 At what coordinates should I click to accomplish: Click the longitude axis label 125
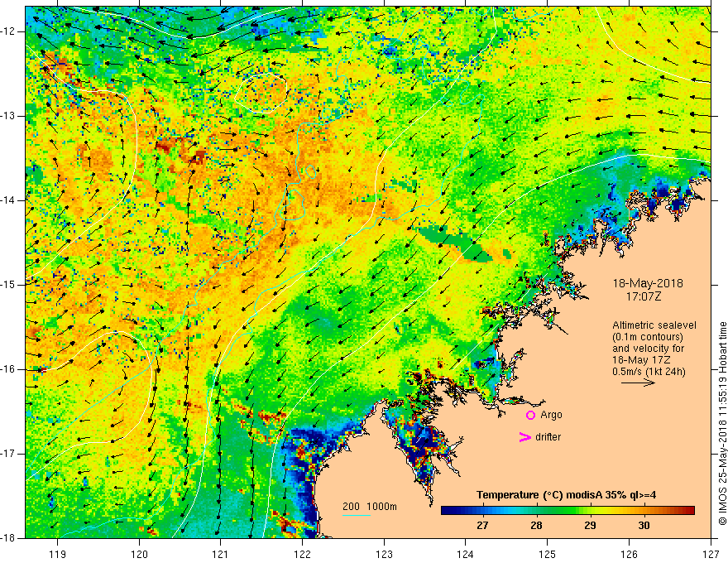click(x=548, y=554)
